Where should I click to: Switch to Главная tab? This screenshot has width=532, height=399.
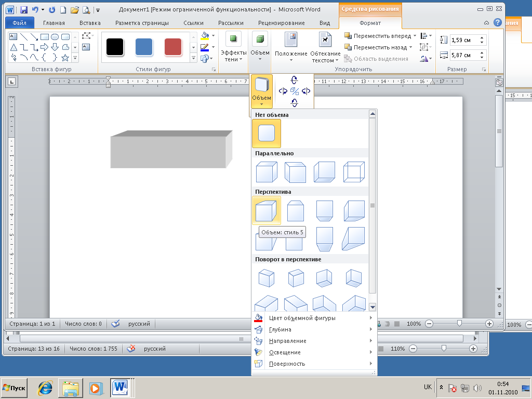(54, 23)
